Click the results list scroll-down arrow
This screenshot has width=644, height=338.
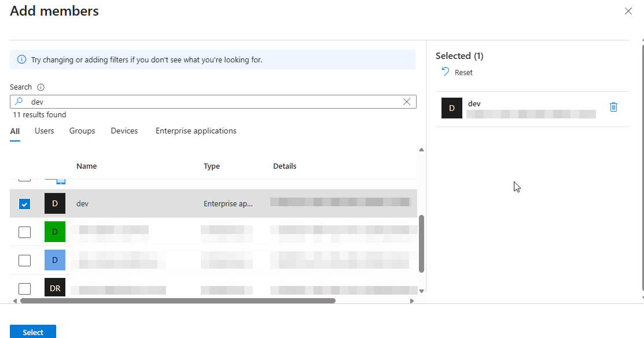[421, 291]
